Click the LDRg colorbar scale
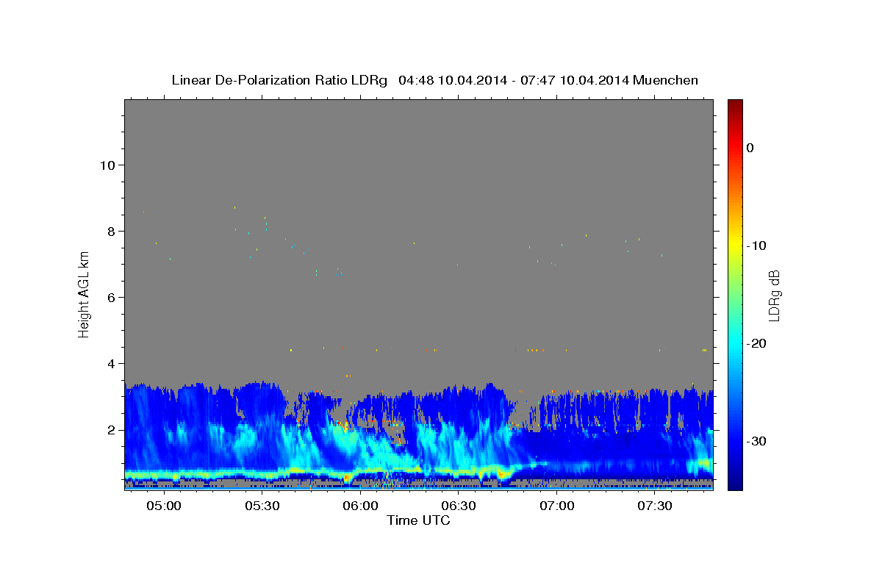Image resolution: width=882 pixels, height=588 pixels. [x=735, y=295]
